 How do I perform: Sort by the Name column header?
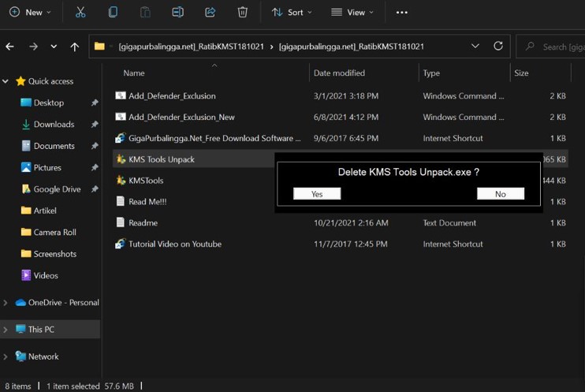[x=134, y=73]
